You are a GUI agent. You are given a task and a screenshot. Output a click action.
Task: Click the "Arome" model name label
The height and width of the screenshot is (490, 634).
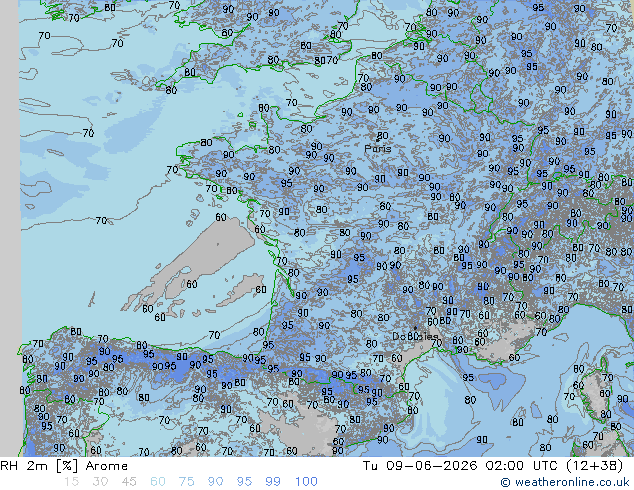coord(107,466)
